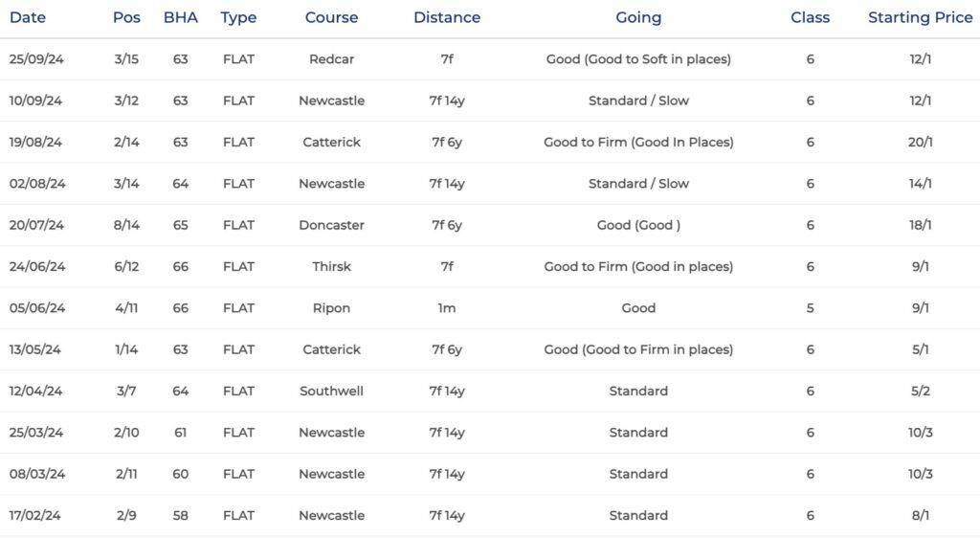Viewport: 980px width, 538px height.
Task: Open the 25/09/24 race date entry
Action: 36,59
